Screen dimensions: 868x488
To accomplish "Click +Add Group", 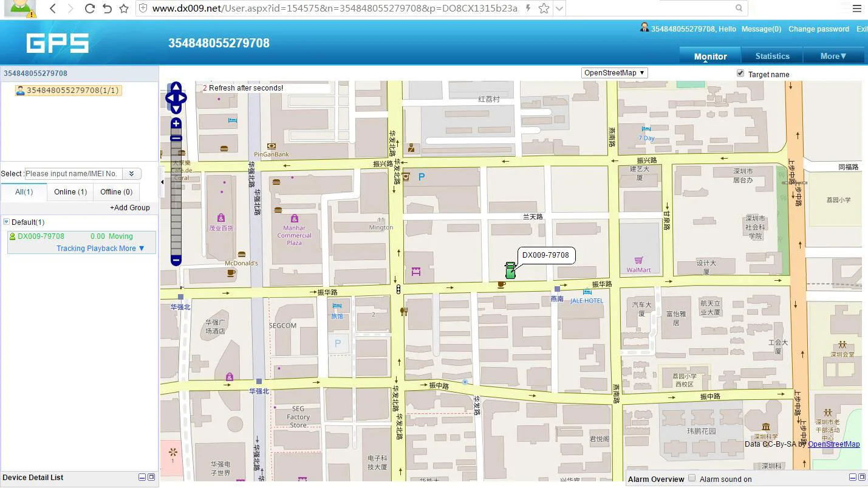I will tap(130, 208).
